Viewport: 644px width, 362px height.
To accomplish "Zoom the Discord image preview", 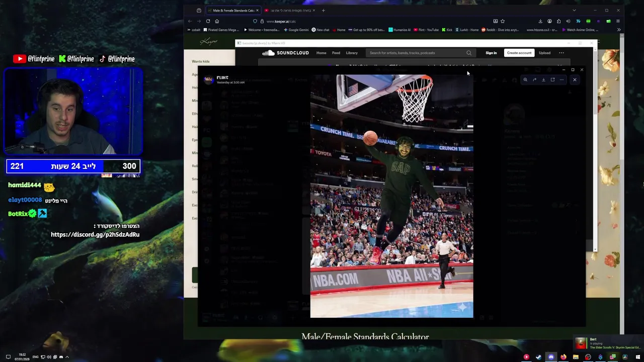I will click(525, 79).
